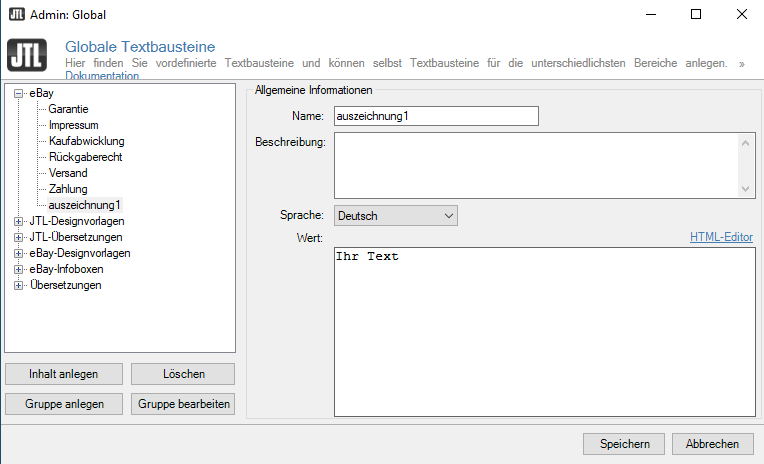Select the eBay root node label

[x=41, y=93]
